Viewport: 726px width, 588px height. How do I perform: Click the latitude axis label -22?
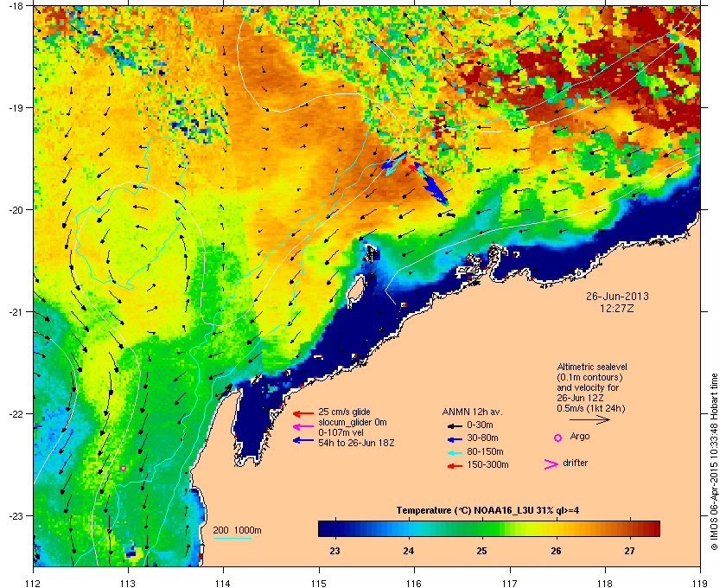point(16,414)
